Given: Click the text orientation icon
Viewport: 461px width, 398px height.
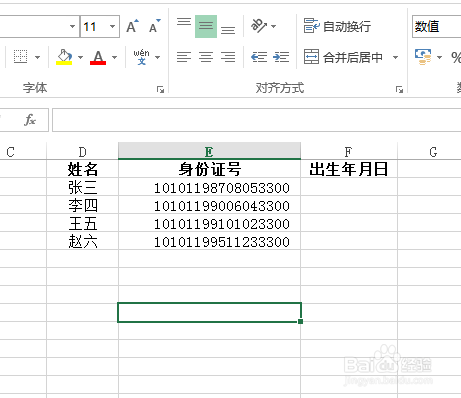Looking at the screenshot, I should coord(259,26).
